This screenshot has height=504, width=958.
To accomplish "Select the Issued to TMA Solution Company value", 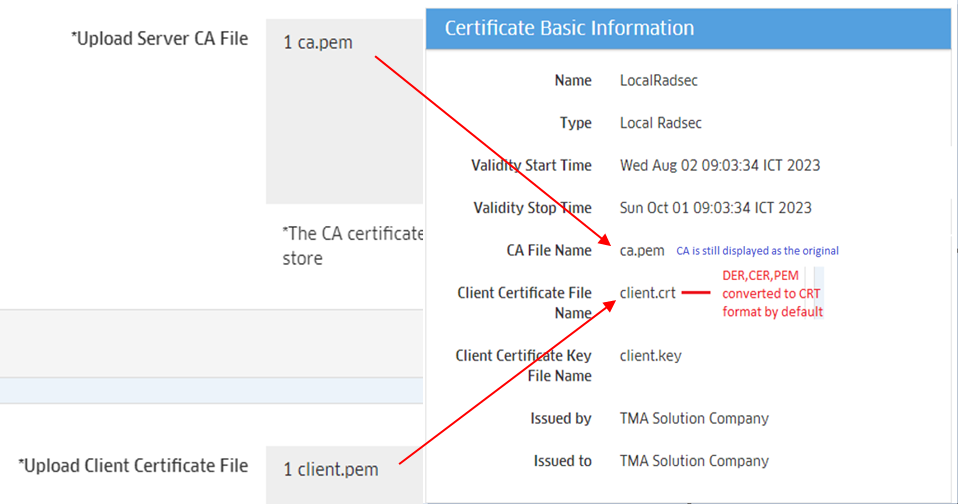I will click(x=694, y=461).
